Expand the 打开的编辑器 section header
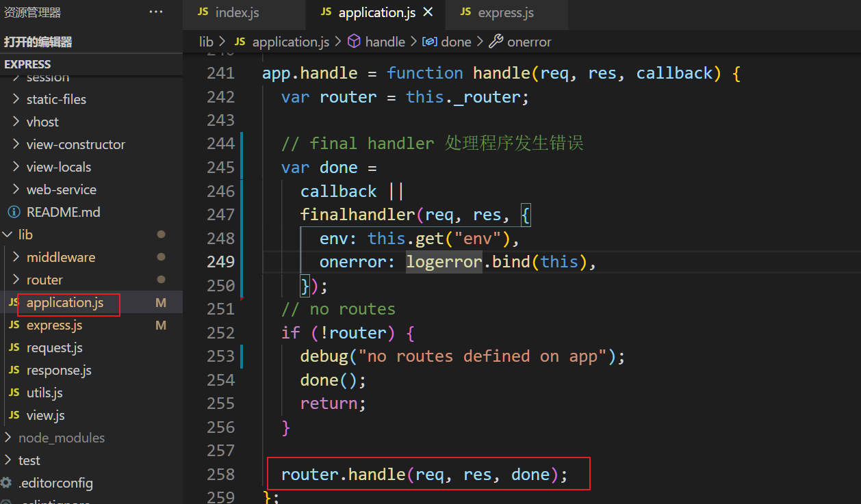 pos(38,42)
